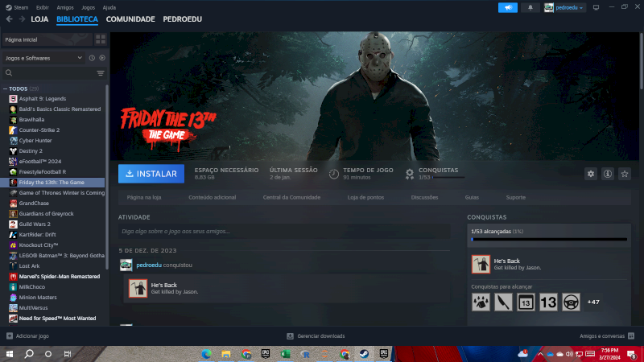Image resolution: width=644 pixels, height=362 pixels.
Task: Click the Página inicial home button
Action: (x=47, y=39)
